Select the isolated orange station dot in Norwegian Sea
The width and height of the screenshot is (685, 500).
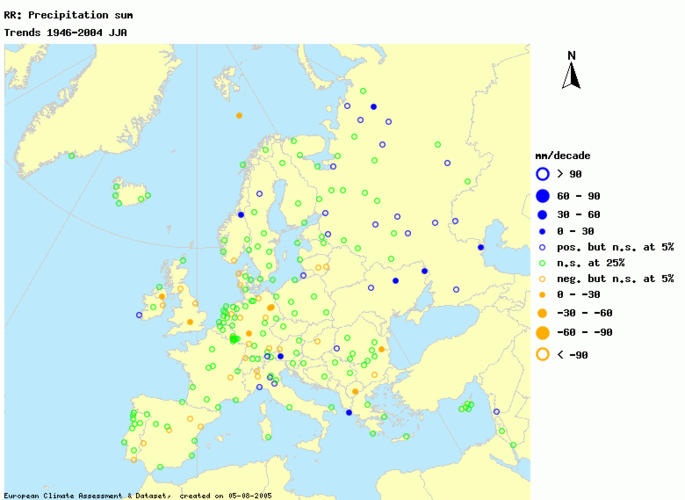(x=239, y=116)
